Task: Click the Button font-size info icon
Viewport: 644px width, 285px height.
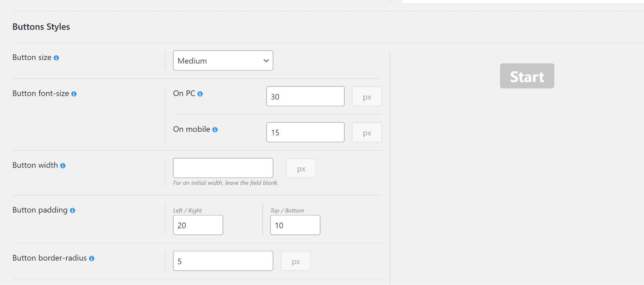Action: tap(74, 94)
